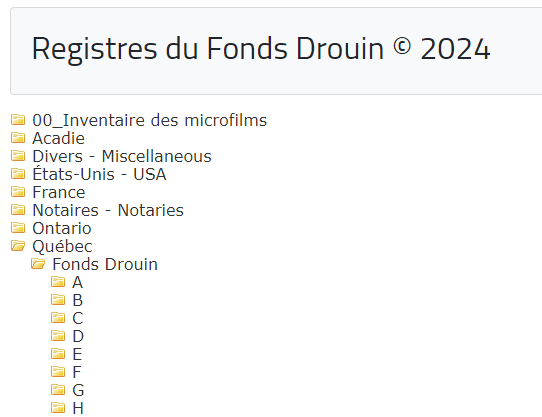Click folder icon beside letter D
542x417 pixels.
(x=58, y=335)
